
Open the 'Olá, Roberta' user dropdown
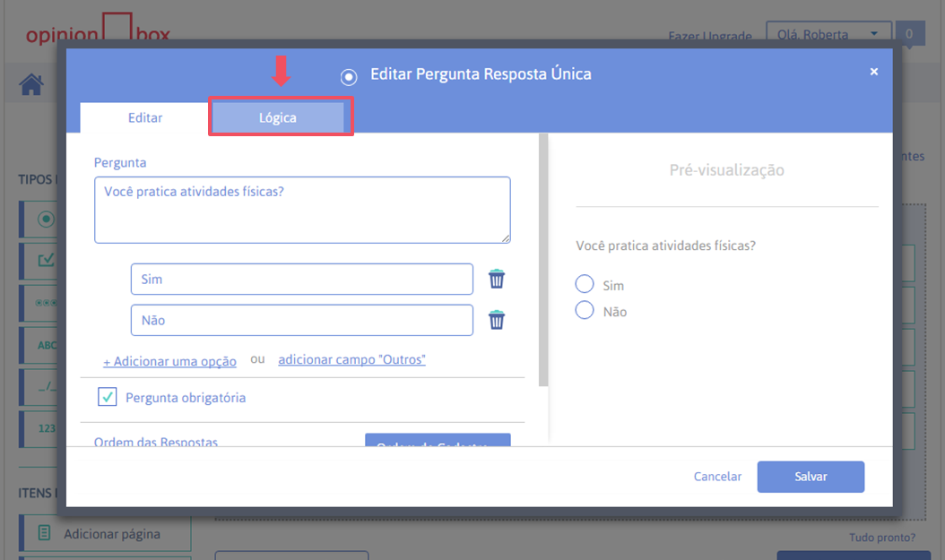(828, 35)
